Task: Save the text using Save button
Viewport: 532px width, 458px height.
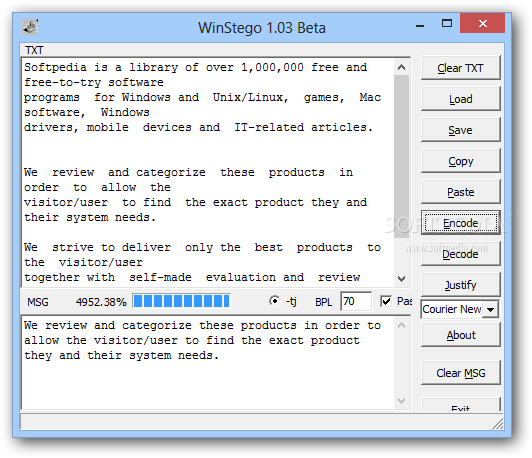Action: [460, 130]
